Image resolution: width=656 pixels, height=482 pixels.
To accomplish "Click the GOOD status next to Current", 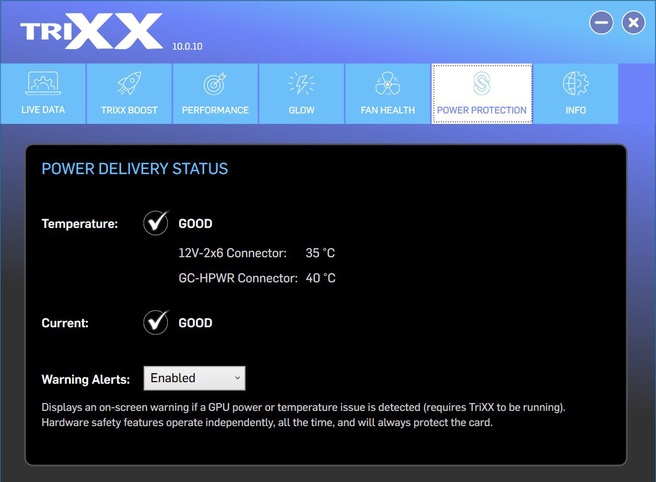I will click(x=195, y=323).
